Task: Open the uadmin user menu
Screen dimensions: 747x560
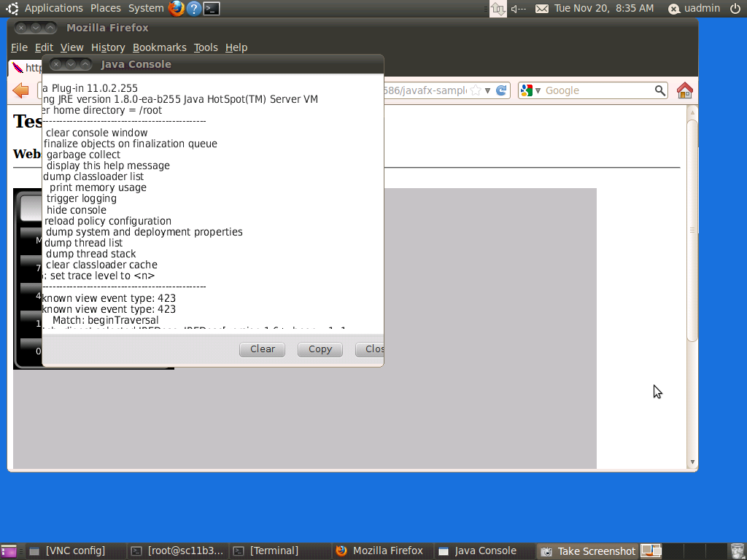Action: 694,8
